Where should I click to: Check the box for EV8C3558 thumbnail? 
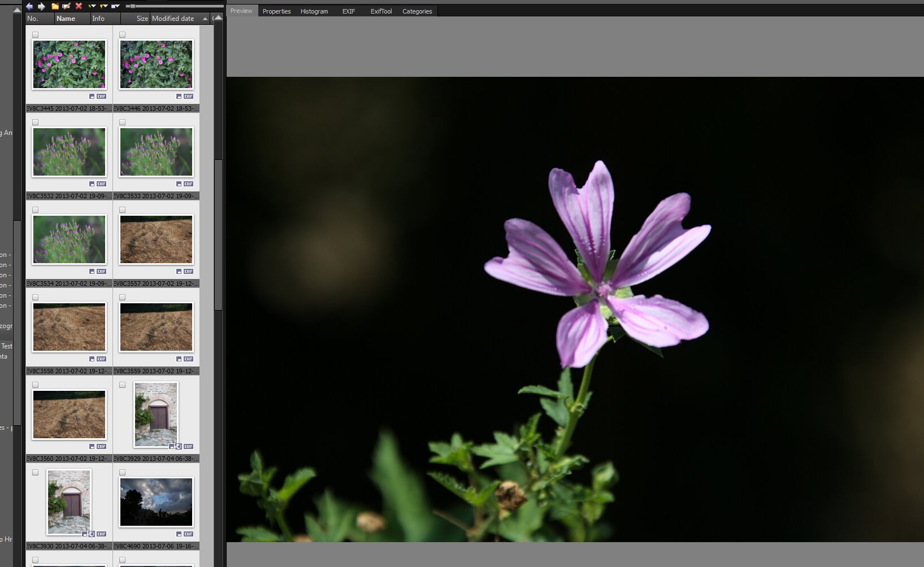36,298
